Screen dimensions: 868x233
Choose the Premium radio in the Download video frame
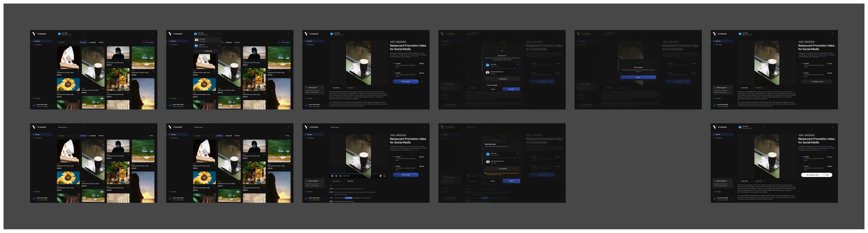pos(802,166)
